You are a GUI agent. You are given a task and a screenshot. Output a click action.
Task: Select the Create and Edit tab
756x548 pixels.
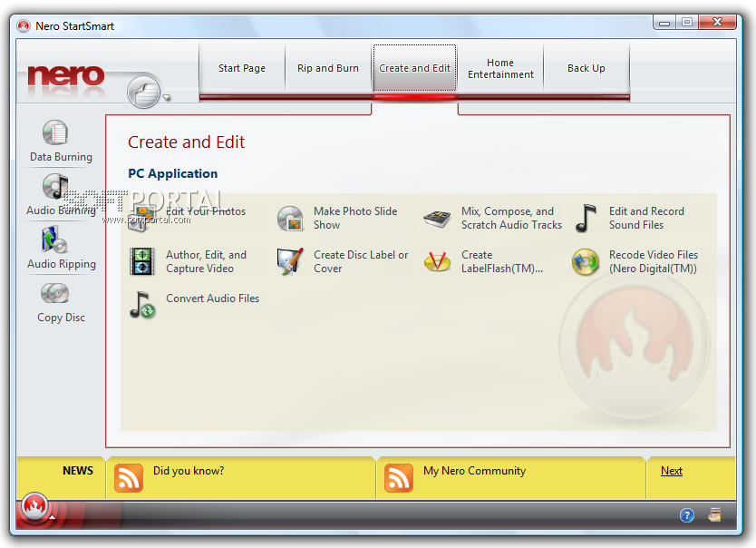(x=414, y=68)
